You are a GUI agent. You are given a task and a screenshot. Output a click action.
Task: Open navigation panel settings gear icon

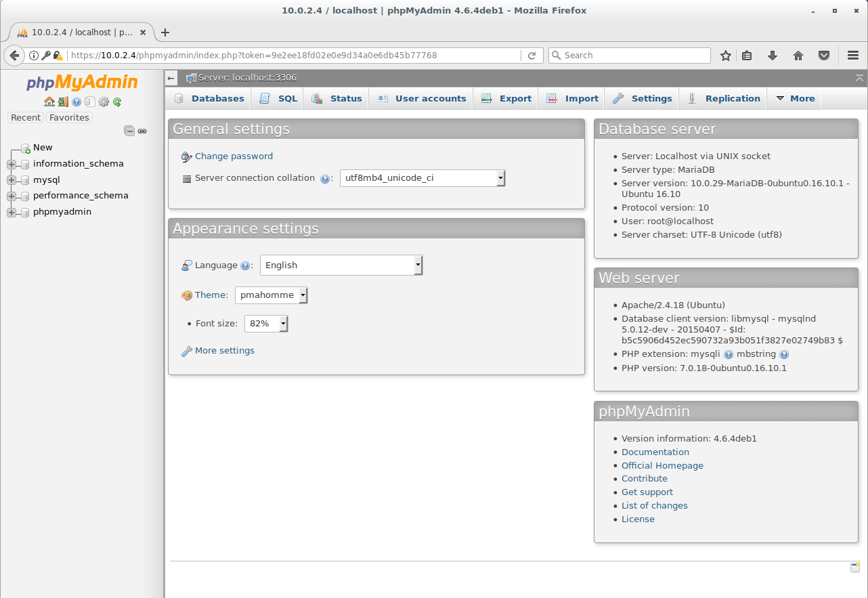[x=104, y=102]
